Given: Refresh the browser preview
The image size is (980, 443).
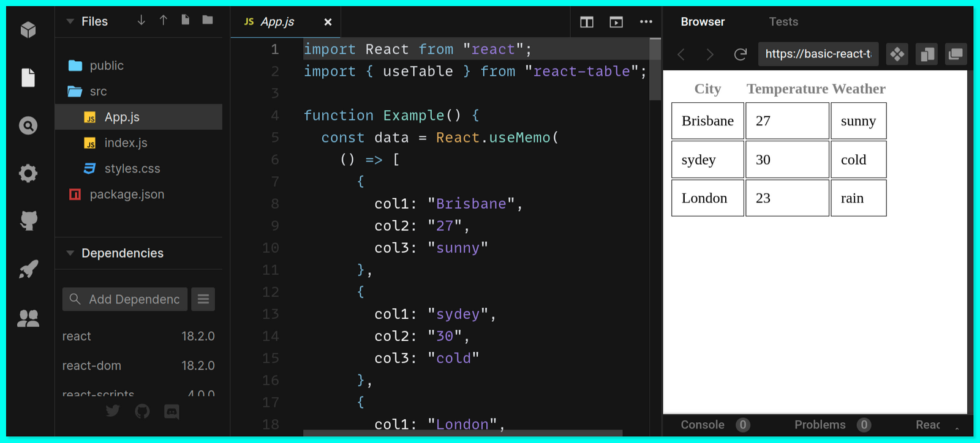Looking at the screenshot, I should click(741, 54).
